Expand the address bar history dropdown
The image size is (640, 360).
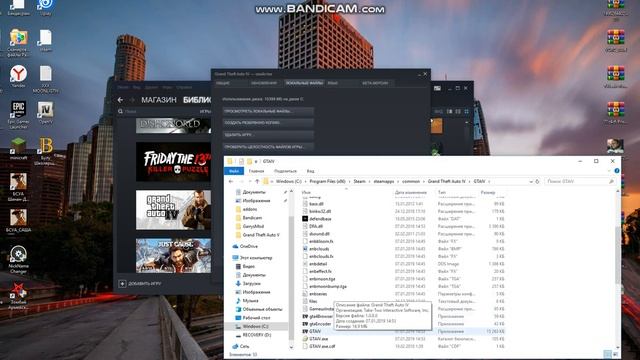pos(531,181)
